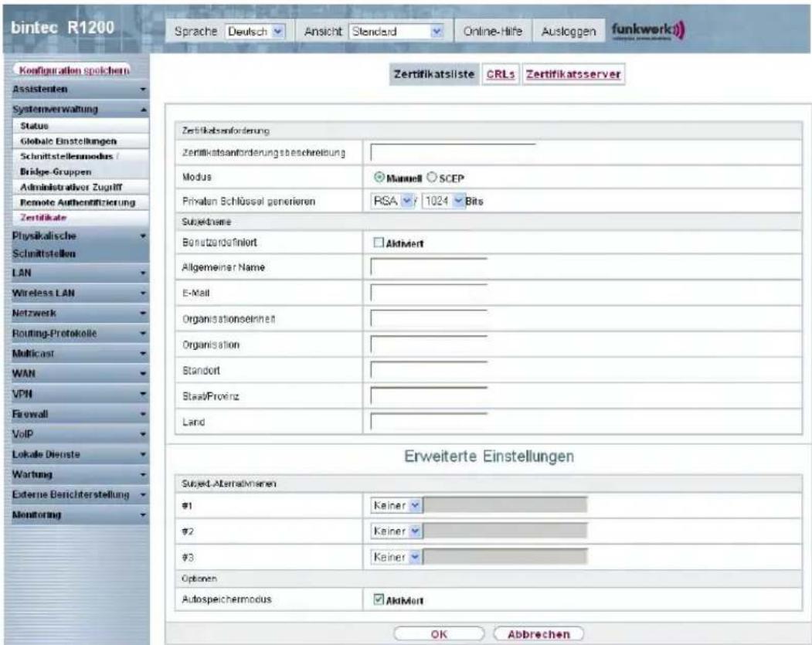Screen dimensions: 812x645
Task: Focus the Staat/Provinz input field
Action: click(x=429, y=396)
